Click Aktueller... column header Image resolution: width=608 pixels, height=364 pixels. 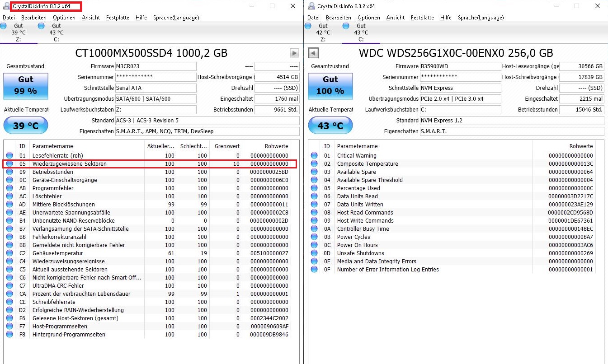[160, 146]
